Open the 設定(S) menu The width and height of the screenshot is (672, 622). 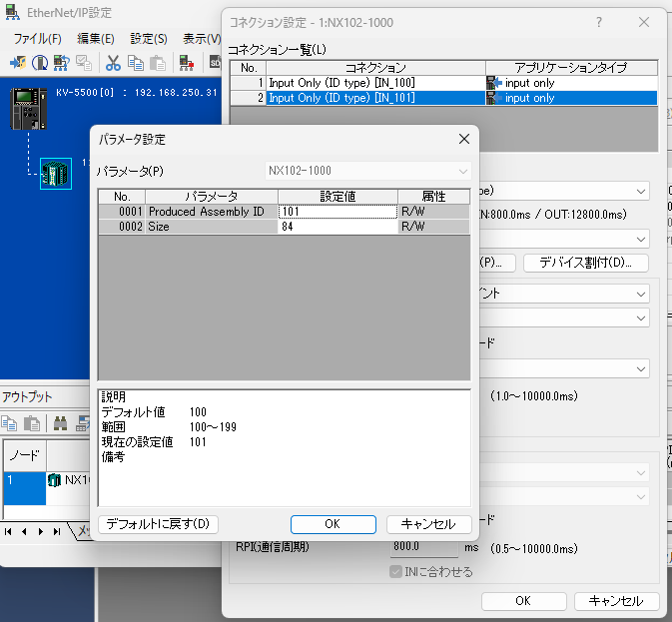(149, 38)
